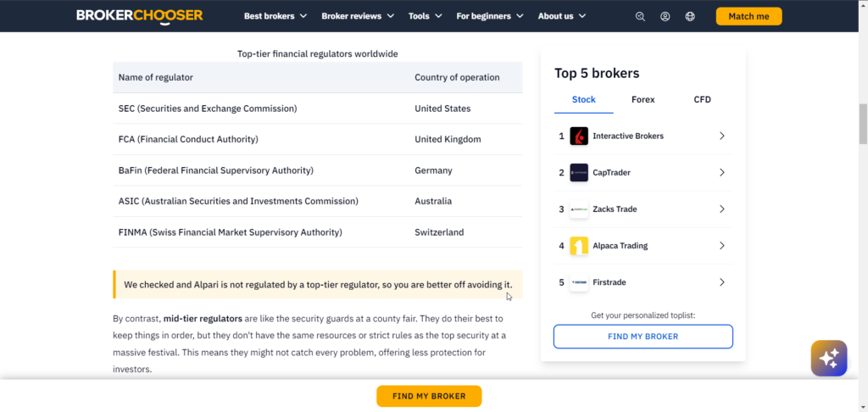Screen dimensions: 868x412
Task: Click the outlined FIND MY BROKER button
Action: (643, 337)
